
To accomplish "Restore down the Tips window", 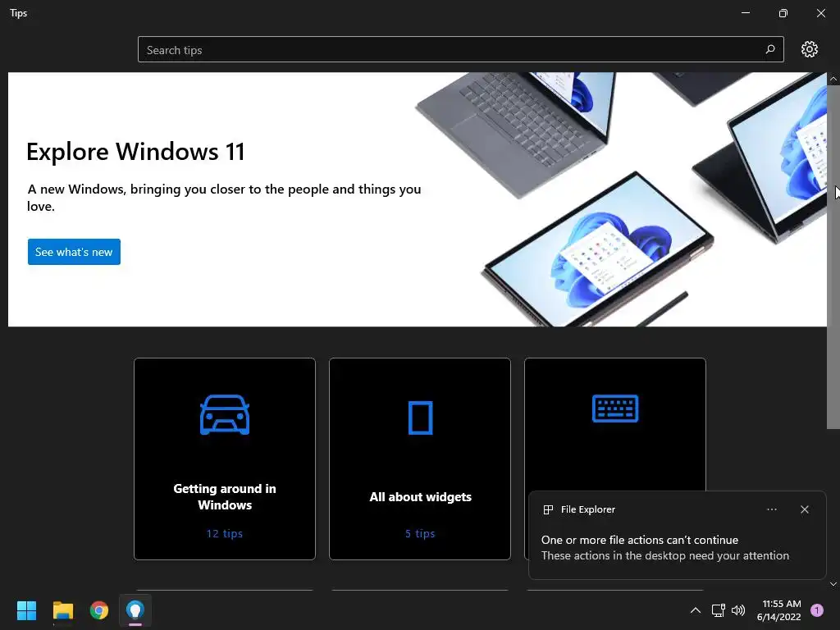I will pos(783,13).
